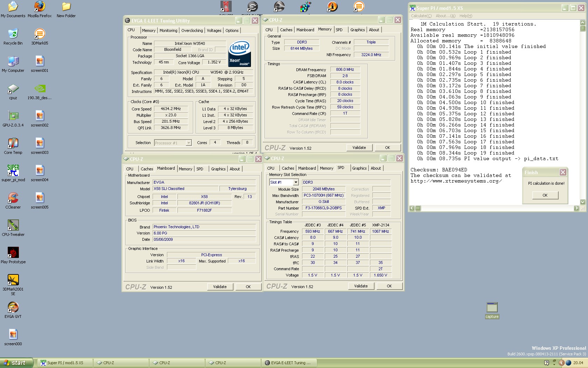
Task: Launch CCleaner shortcut
Action: [13, 201]
